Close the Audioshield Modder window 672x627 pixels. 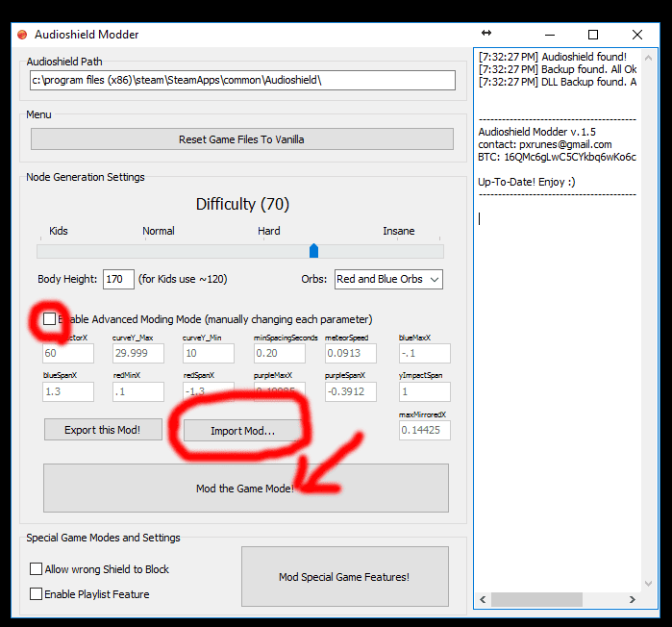tap(637, 35)
